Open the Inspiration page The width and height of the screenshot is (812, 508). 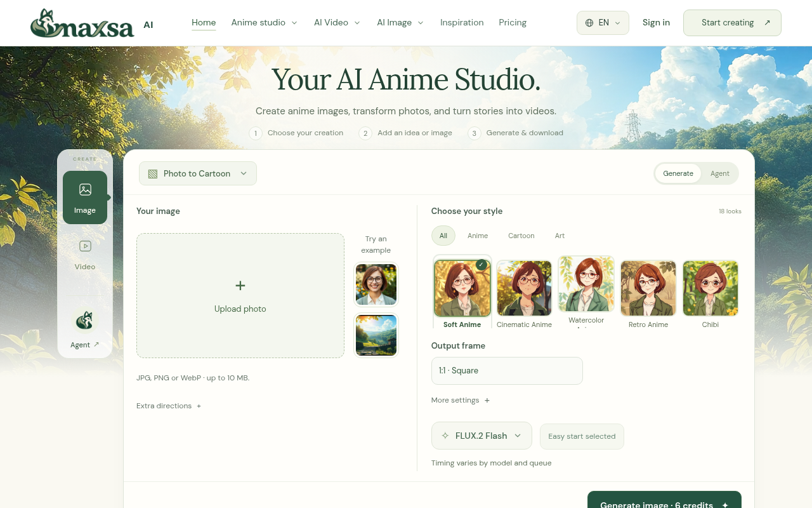[462, 23]
